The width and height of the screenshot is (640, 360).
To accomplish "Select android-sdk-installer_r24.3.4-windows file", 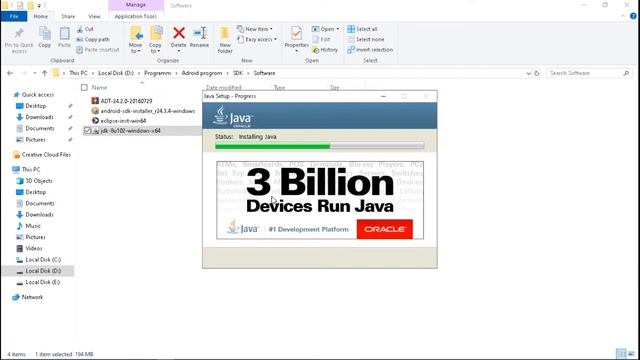I will pyautogui.click(x=147, y=111).
